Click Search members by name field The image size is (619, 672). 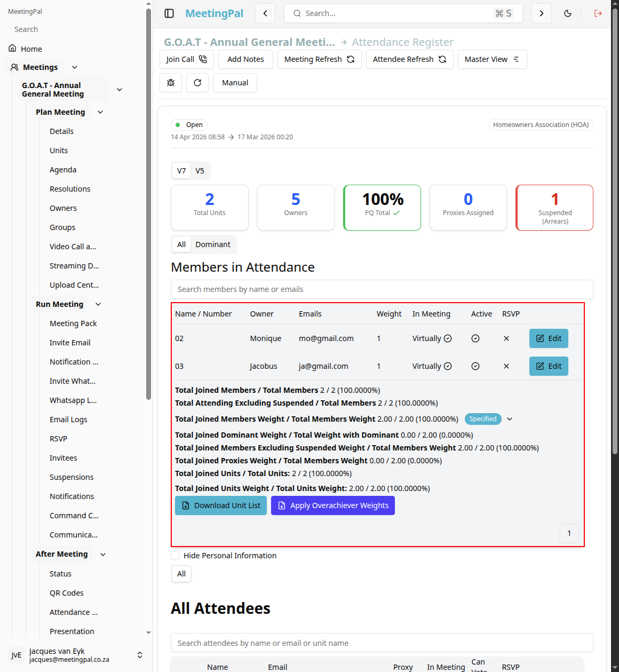tap(382, 289)
